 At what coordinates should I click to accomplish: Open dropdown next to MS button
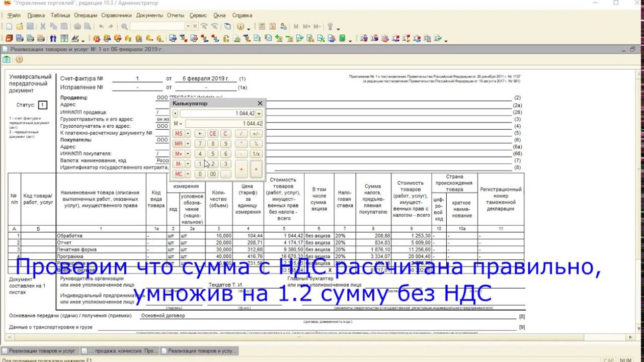click(188, 134)
